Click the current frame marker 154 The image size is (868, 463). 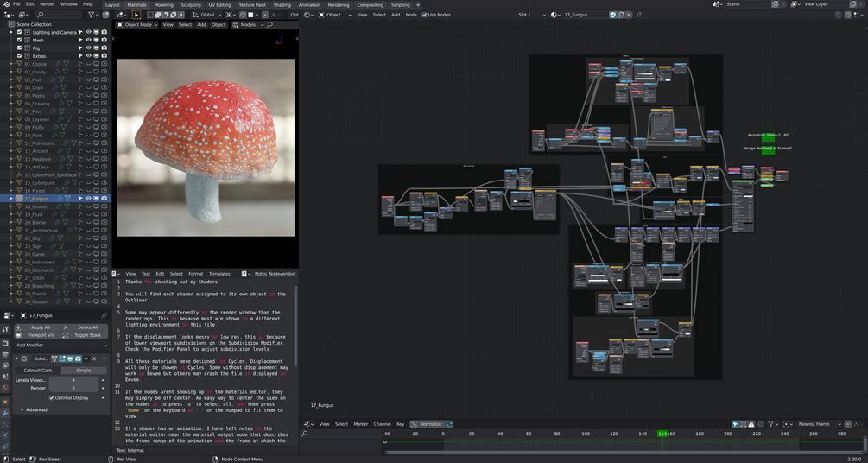coord(662,434)
